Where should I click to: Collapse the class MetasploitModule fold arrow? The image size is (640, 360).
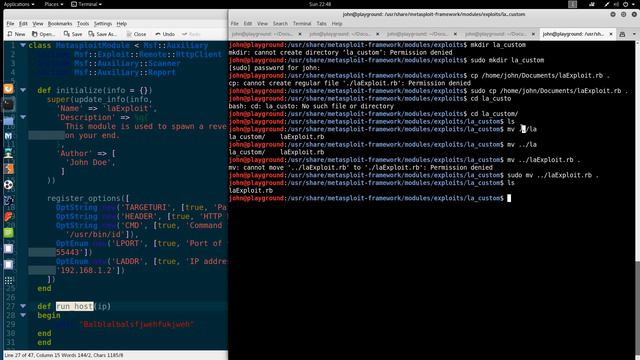click(x=23, y=45)
